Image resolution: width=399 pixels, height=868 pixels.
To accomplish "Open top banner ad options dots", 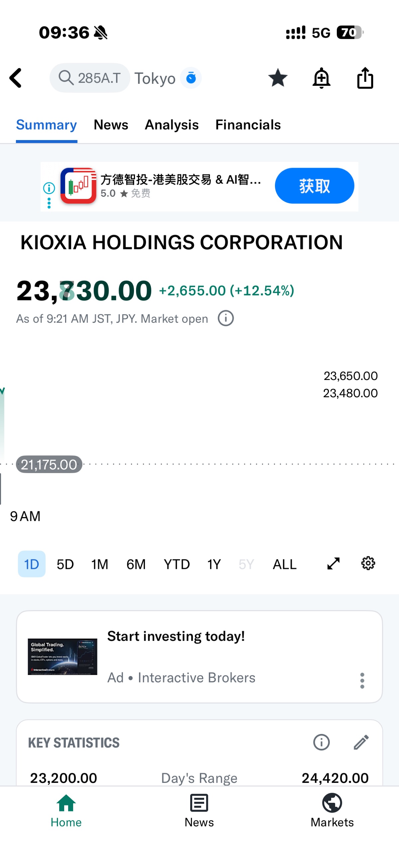I will click(x=49, y=203).
